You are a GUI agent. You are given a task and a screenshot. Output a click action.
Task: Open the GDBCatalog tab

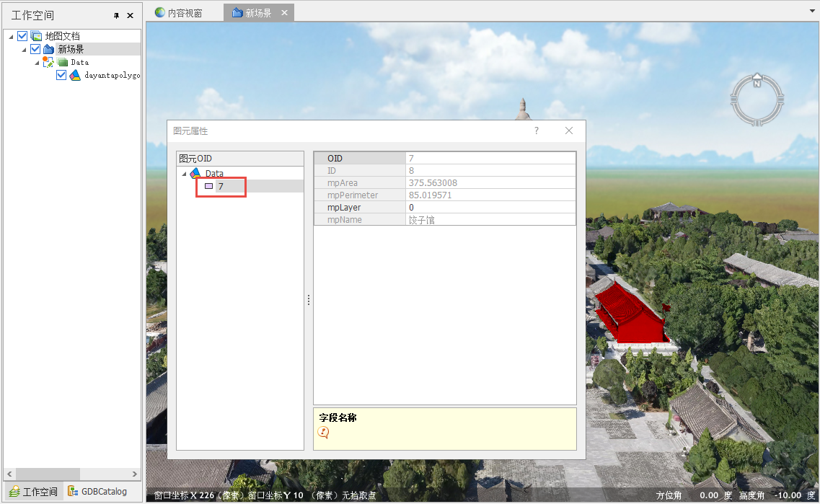coord(97,492)
